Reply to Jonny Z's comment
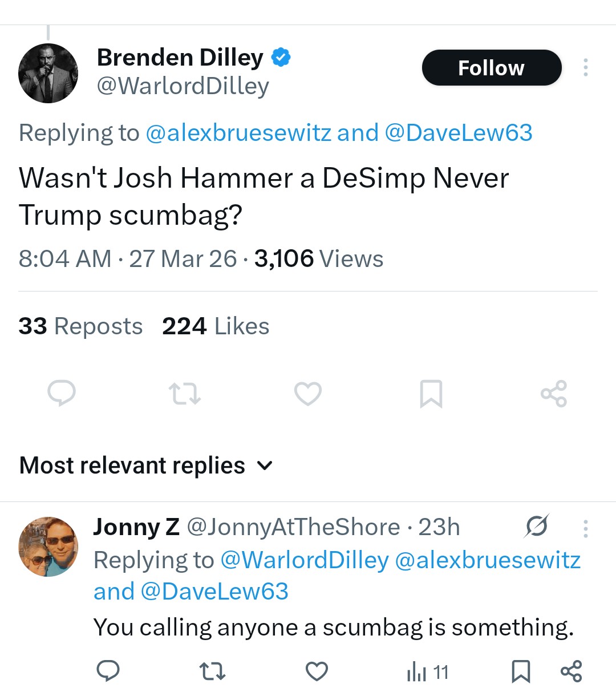 coord(108,671)
